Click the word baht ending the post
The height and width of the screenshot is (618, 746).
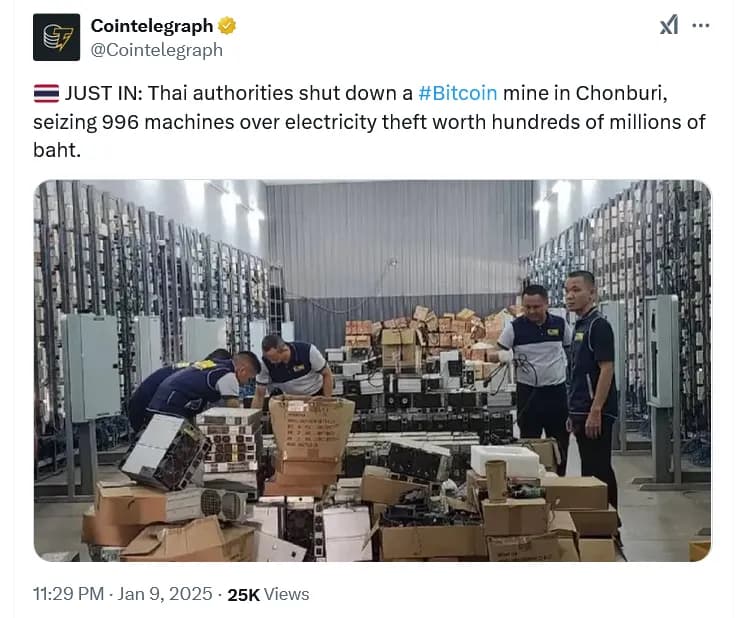pyautogui.click(x=54, y=150)
